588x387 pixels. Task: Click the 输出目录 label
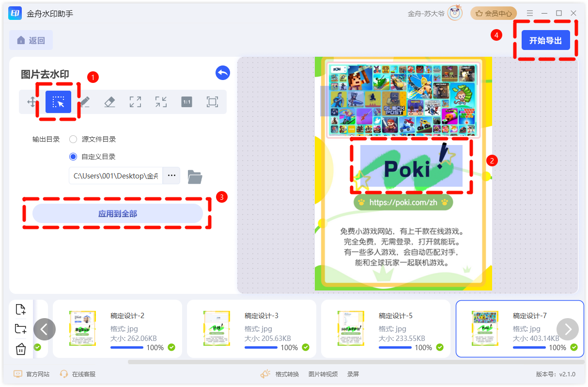coord(46,139)
